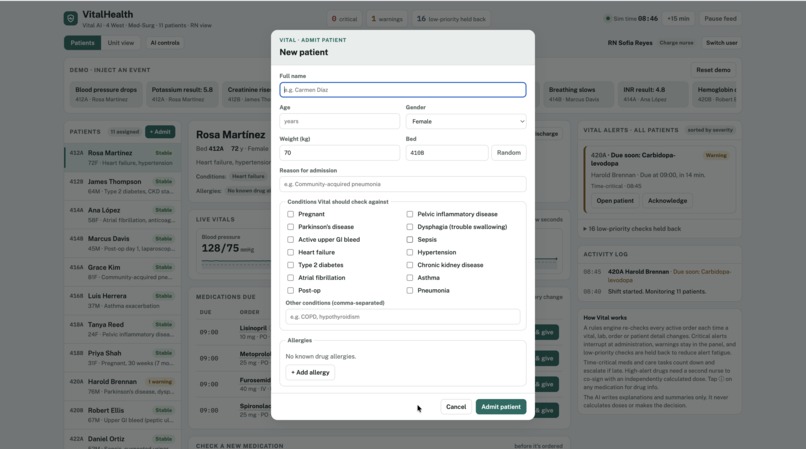This screenshot has width=806, height=449.
Task: Select patient Tanya Reed in list
Action: pos(122,329)
